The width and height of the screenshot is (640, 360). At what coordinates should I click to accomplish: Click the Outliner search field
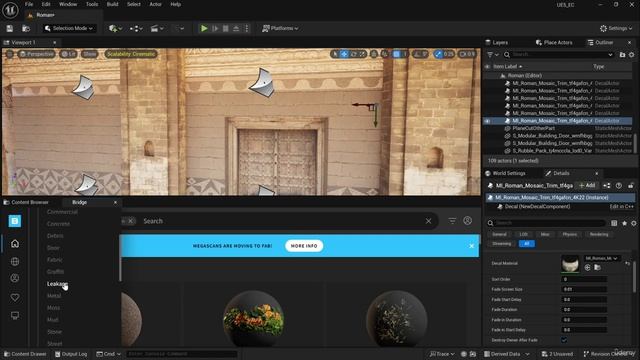coord(559,54)
